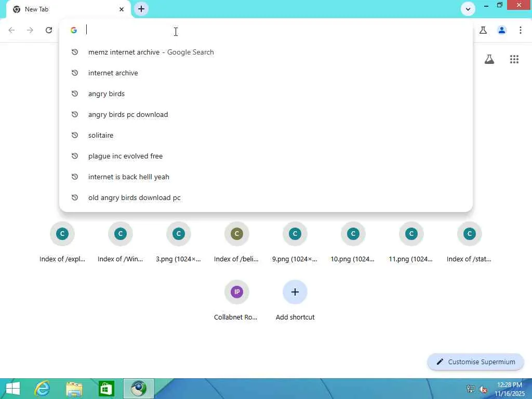Open the taskbar clock showing 12:28 PM
This screenshot has height=399, width=532.
click(510, 389)
